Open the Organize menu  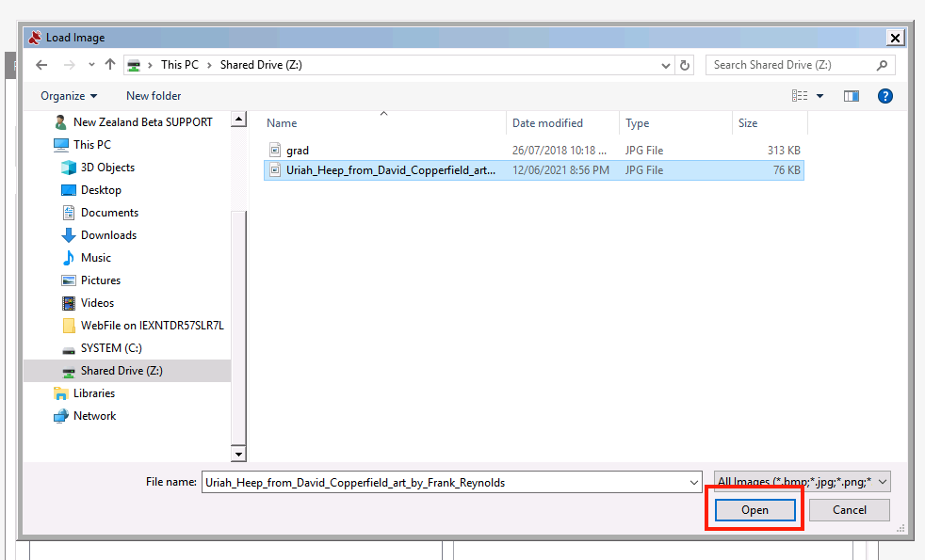pyautogui.click(x=69, y=96)
